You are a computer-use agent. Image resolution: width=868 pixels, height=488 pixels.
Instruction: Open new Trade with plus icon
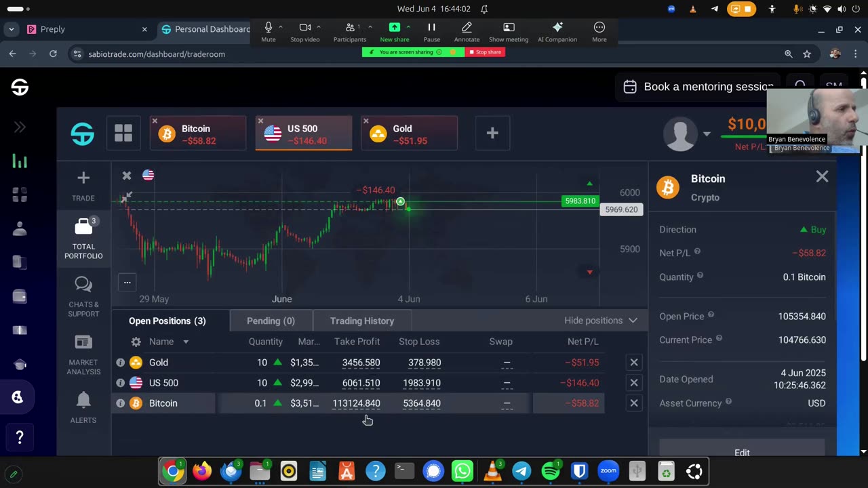point(83,184)
